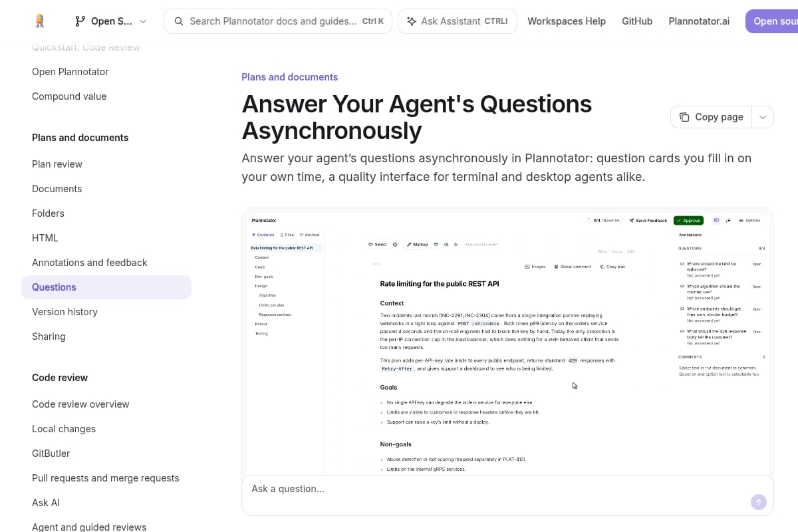Click the Plans and documents sidebar heading
798x532 pixels.
pos(80,138)
